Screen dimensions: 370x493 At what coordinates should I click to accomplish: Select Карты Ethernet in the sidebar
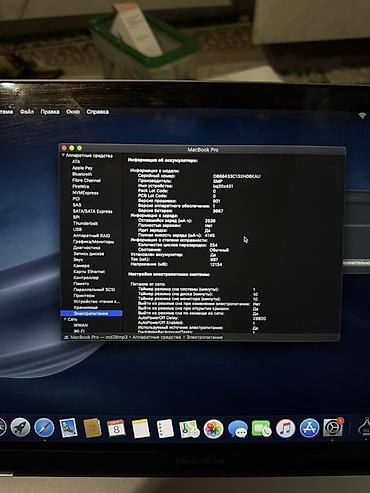tap(89, 272)
